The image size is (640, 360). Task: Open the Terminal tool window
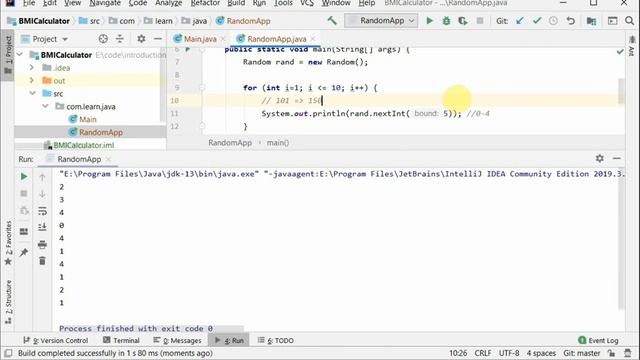pyautogui.click(x=122, y=340)
